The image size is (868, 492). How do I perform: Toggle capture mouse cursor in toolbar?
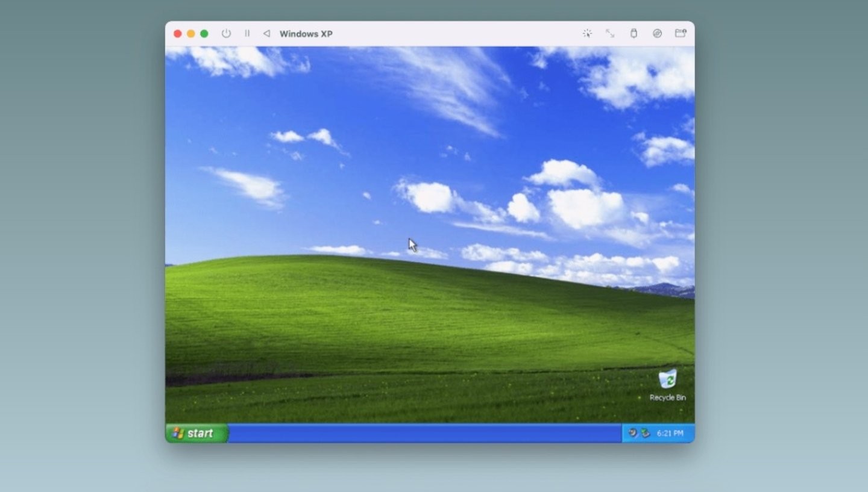(x=587, y=34)
